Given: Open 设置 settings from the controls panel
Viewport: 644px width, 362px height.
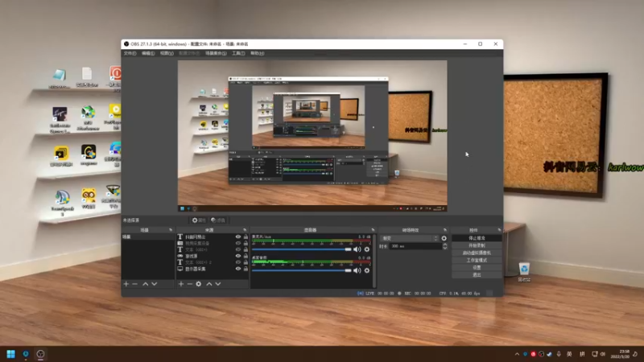Looking at the screenshot, I should click(x=477, y=268).
